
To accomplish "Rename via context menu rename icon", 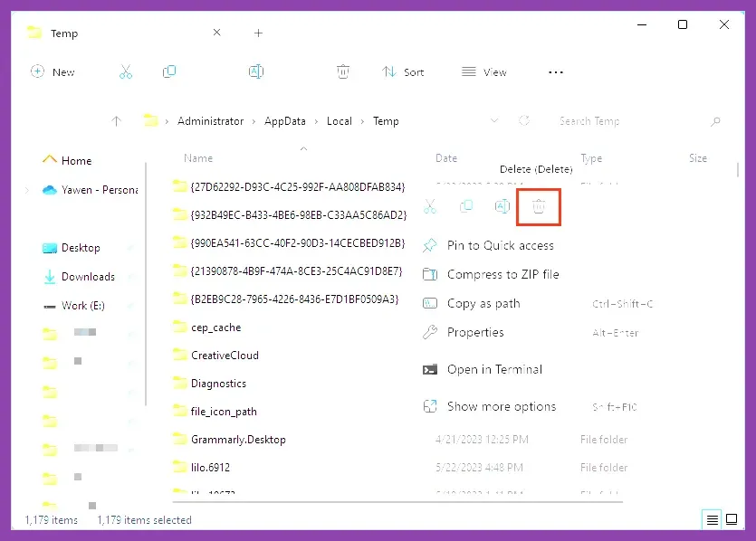I will (x=502, y=206).
